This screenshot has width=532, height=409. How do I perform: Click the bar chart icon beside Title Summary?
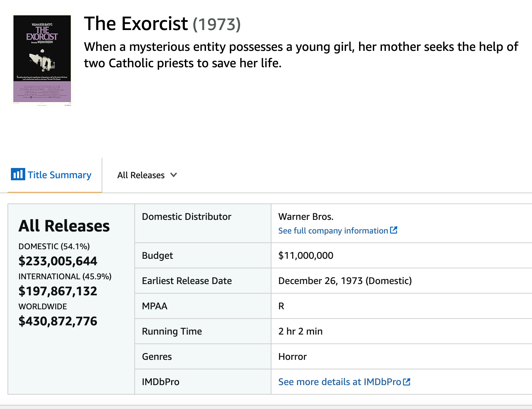click(x=18, y=174)
